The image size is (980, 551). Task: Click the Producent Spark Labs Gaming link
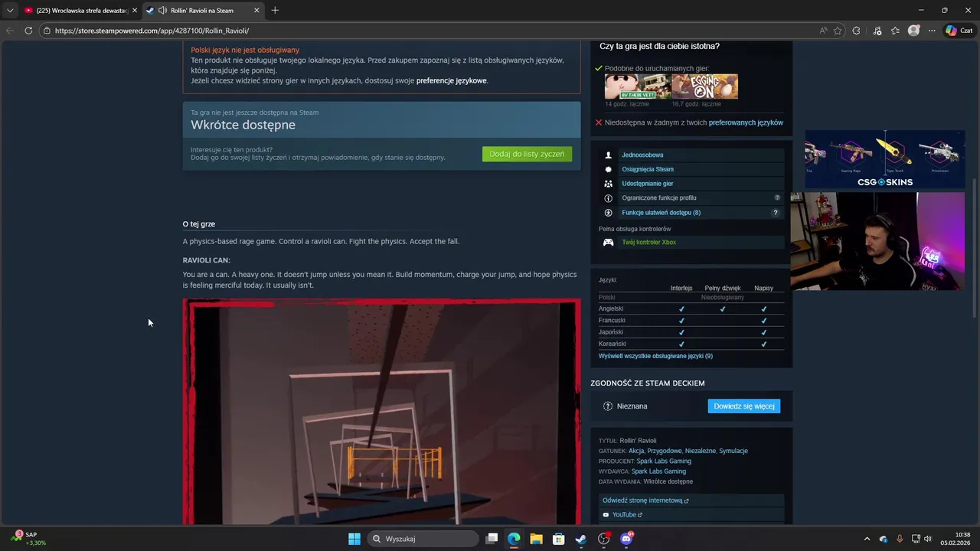pyautogui.click(x=664, y=461)
